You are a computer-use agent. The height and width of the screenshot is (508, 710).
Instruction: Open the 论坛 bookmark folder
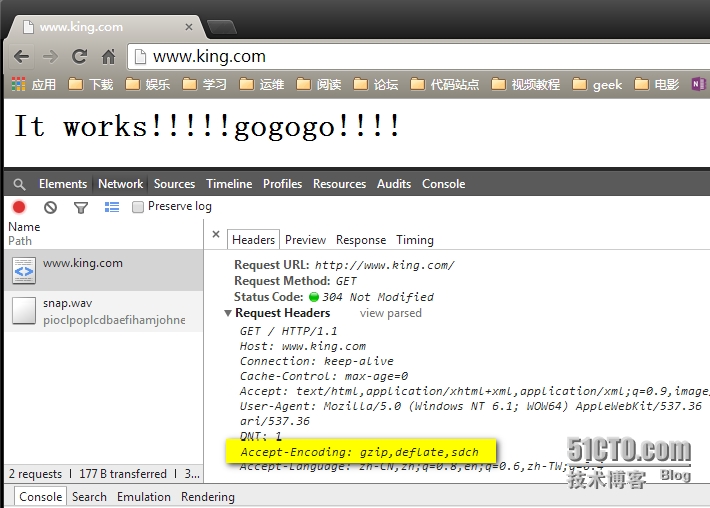point(375,84)
